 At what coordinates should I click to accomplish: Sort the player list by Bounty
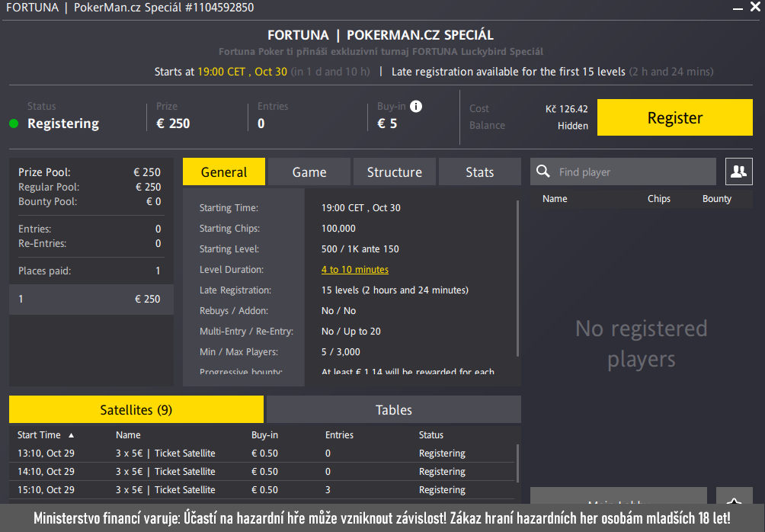pyautogui.click(x=715, y=198)
